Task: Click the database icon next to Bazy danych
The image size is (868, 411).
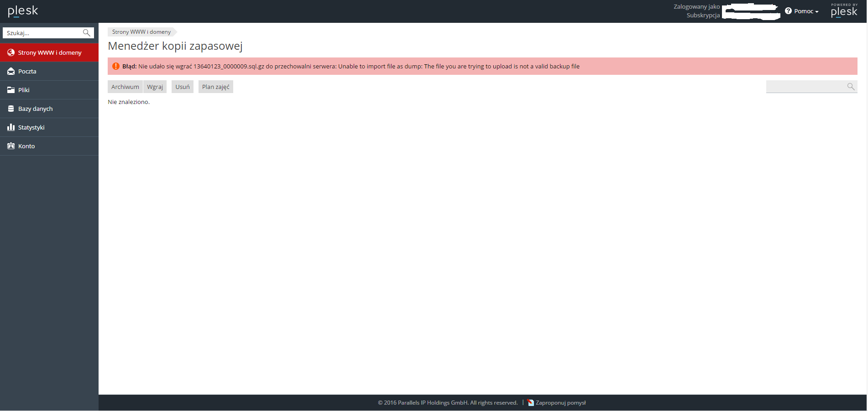Action: pos(11,109)
